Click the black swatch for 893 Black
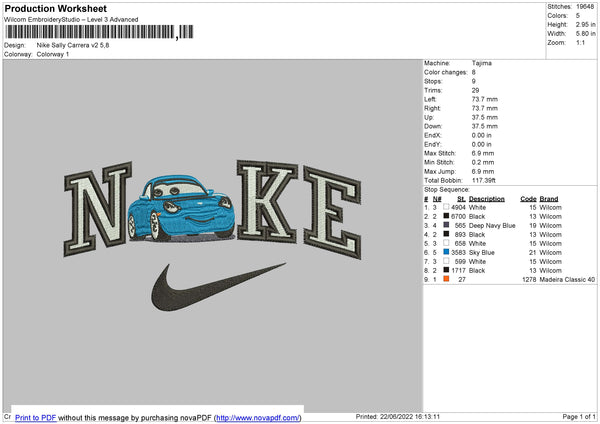The image size is (600, 424). click(446, 234)
